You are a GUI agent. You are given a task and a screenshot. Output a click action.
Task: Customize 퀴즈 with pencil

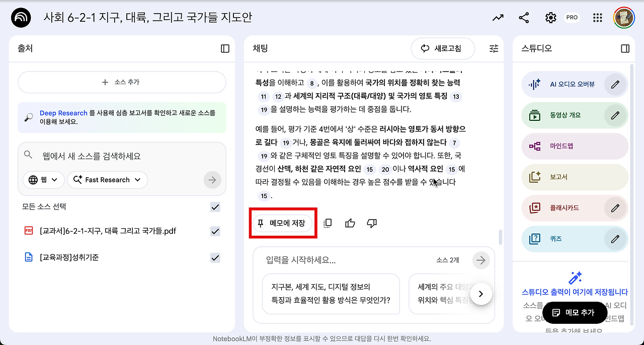click(615, 239)
